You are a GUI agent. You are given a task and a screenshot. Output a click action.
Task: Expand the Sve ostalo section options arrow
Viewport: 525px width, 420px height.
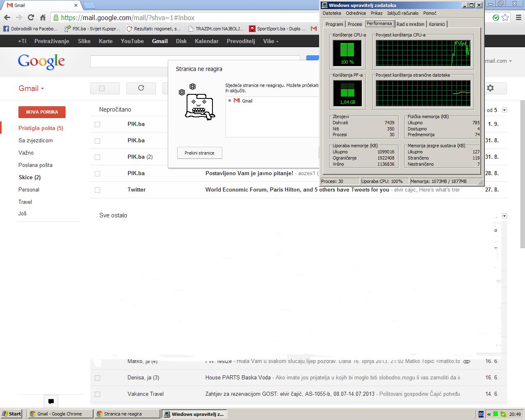click(504, 216)
